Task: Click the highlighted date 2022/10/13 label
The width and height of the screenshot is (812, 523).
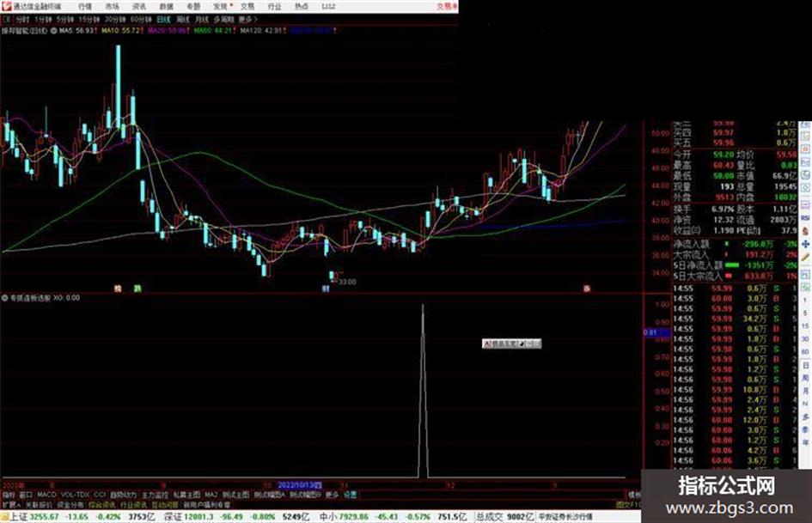Action: coord(300,485)
